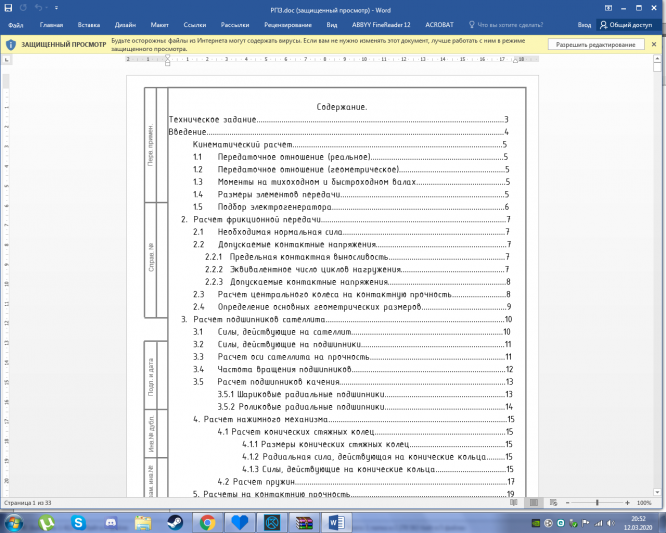Click the 'Страница 1 из 33' status indicator

pyautogui.click(x=28, y=503)
